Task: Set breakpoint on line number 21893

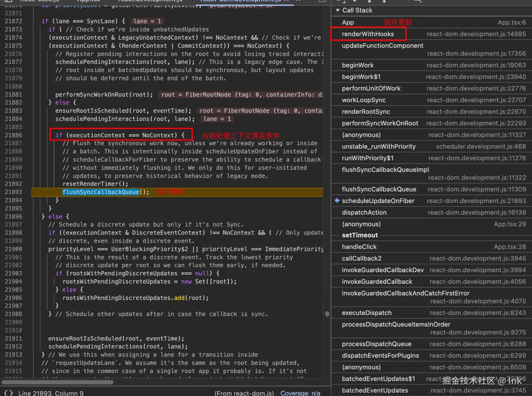Action: click(x=13, y=192)
